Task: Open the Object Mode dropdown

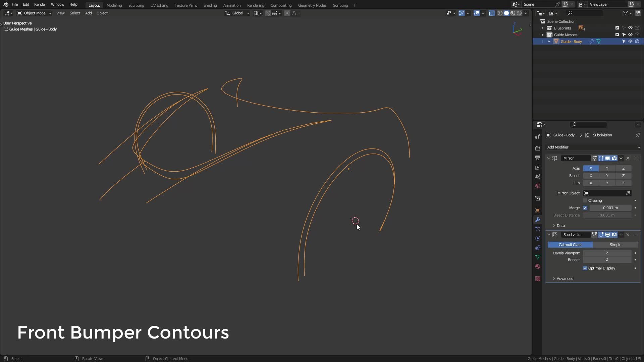Action: tap(34, 13)
